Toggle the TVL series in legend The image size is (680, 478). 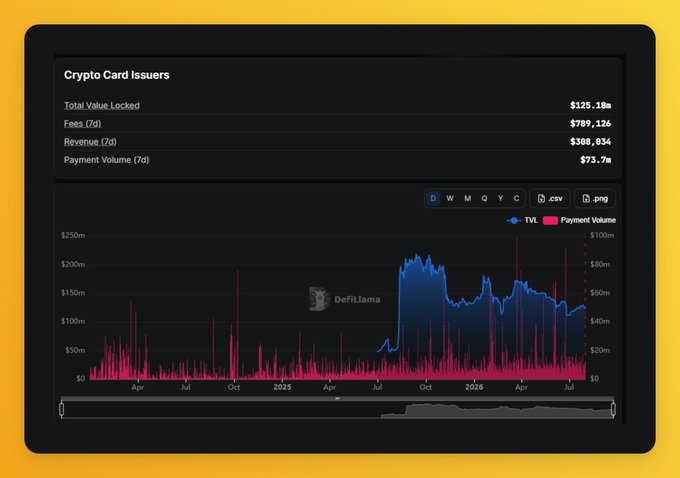[522, 220]
